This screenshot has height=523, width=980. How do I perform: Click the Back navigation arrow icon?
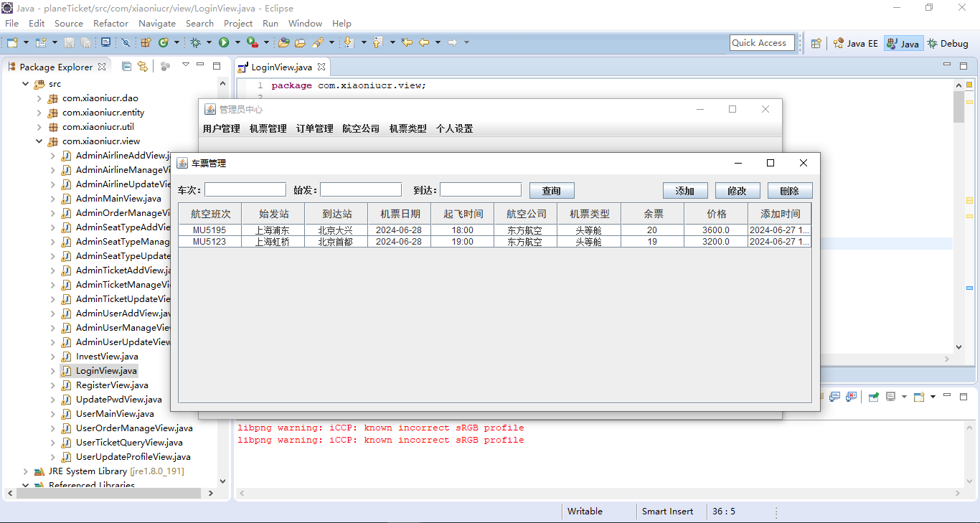pyautogui.click(x=424, y=42)
